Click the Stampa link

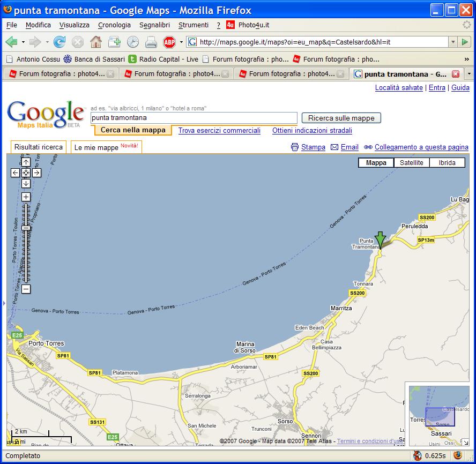click(x=313, y=147)
